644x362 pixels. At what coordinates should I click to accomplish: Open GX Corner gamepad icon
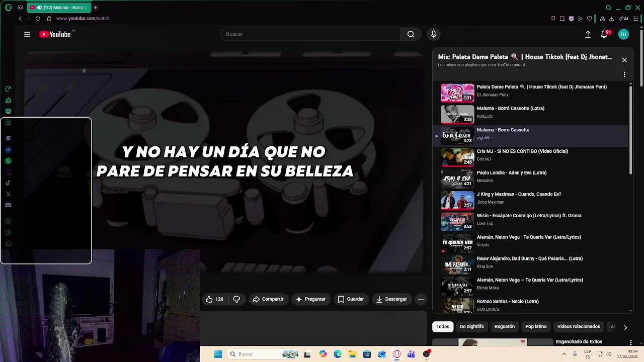[20, 8]
